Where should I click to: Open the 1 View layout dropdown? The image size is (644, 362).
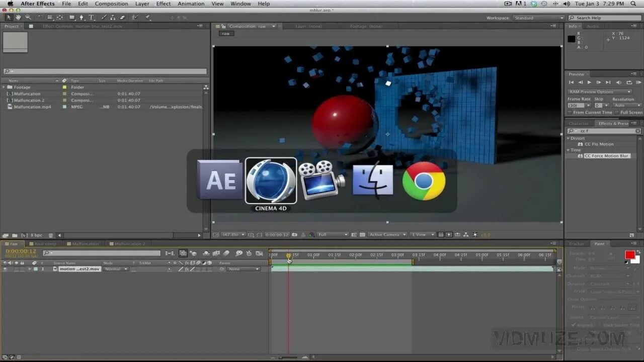[x=423, y=234]
